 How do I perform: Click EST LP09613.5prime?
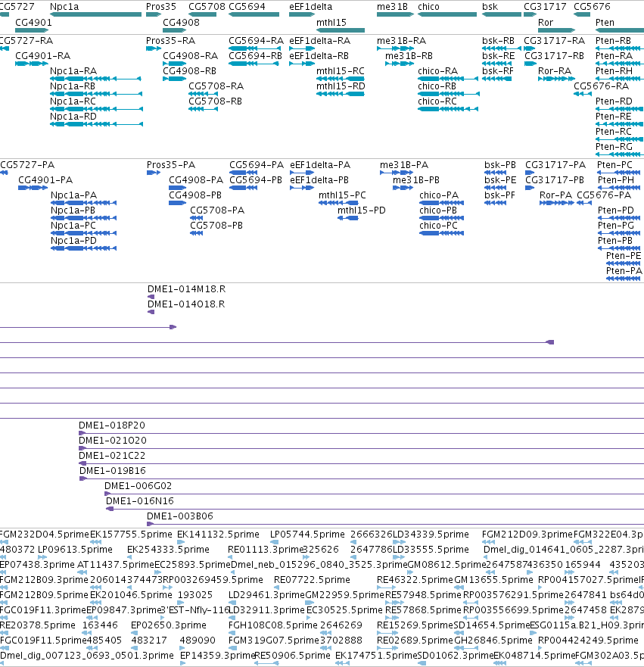75,550
